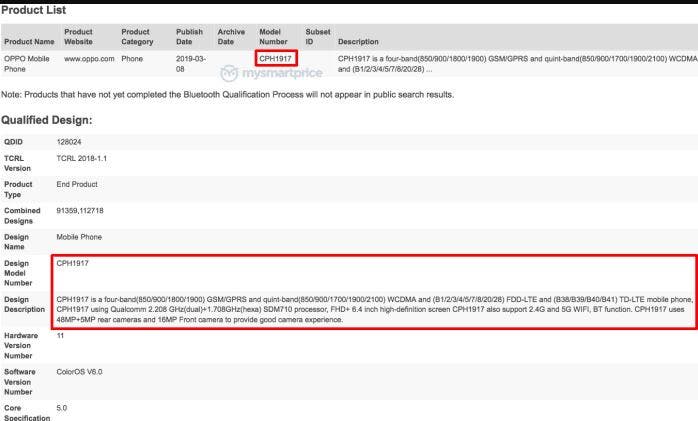
Task: Click the Hardware Version Number label
Action: pos(21,346)
